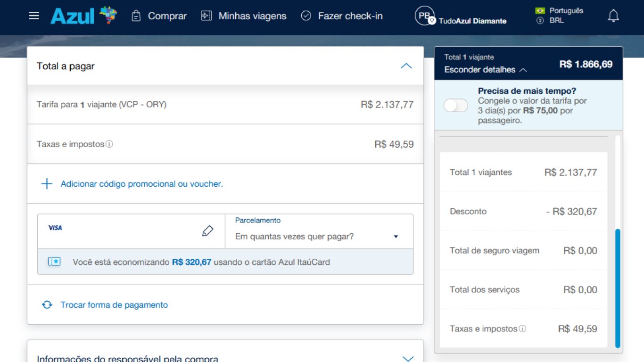Image resolution: width=644 pixels, height=362 pixels.
Task: Open the Parcelamento installments dropdown
Action: coord(319,231)
